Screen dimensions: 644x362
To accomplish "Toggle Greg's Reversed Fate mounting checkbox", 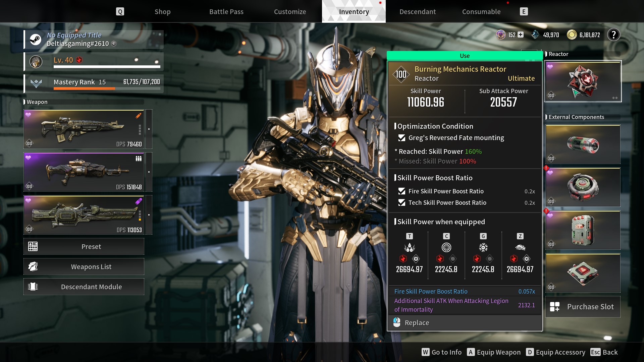I will click(401, 138).
